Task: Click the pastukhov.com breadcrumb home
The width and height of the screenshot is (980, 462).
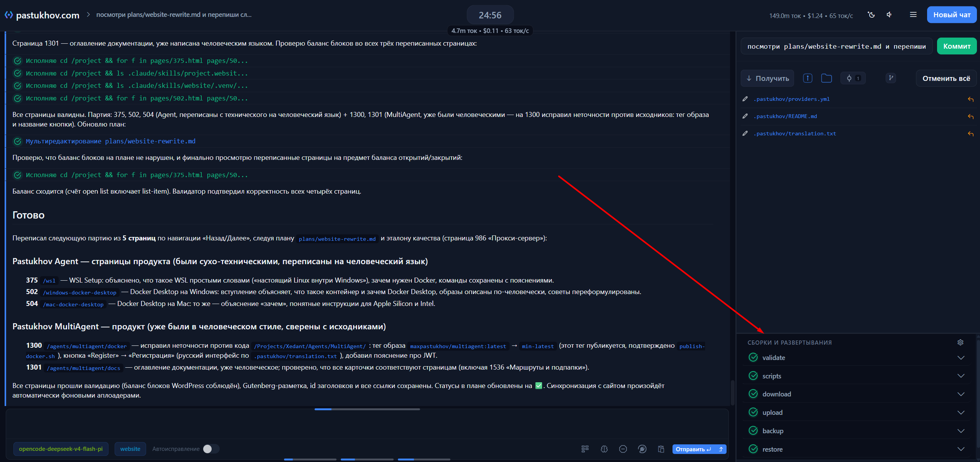Action: click(48, 15)
